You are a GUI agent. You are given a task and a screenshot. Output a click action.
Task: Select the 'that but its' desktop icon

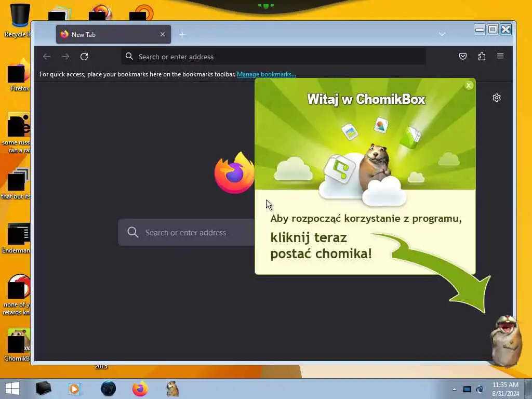tap(16, 183)
